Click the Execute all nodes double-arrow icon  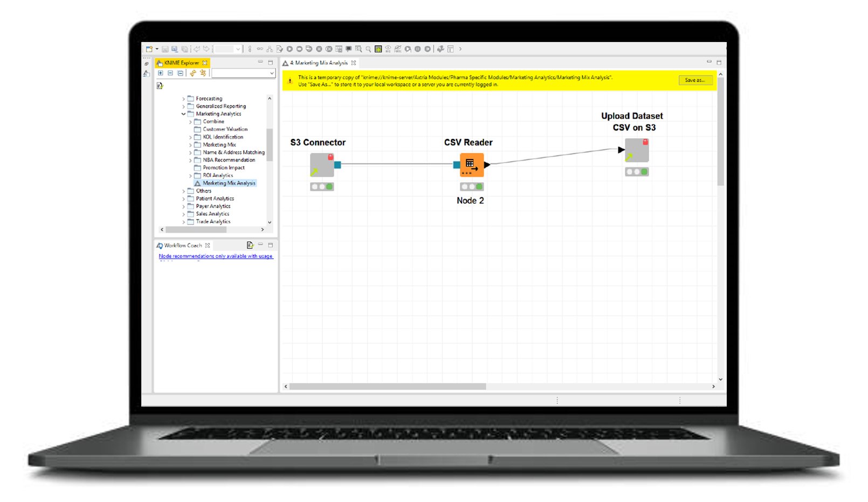[x=299, y=49]
